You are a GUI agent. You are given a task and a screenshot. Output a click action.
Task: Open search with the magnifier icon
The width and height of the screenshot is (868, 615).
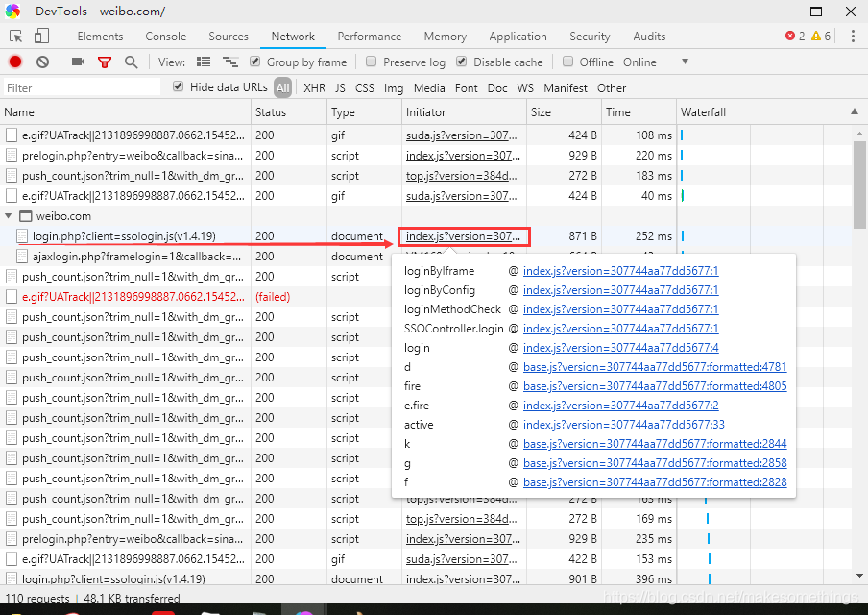click(x=132, y=62)
